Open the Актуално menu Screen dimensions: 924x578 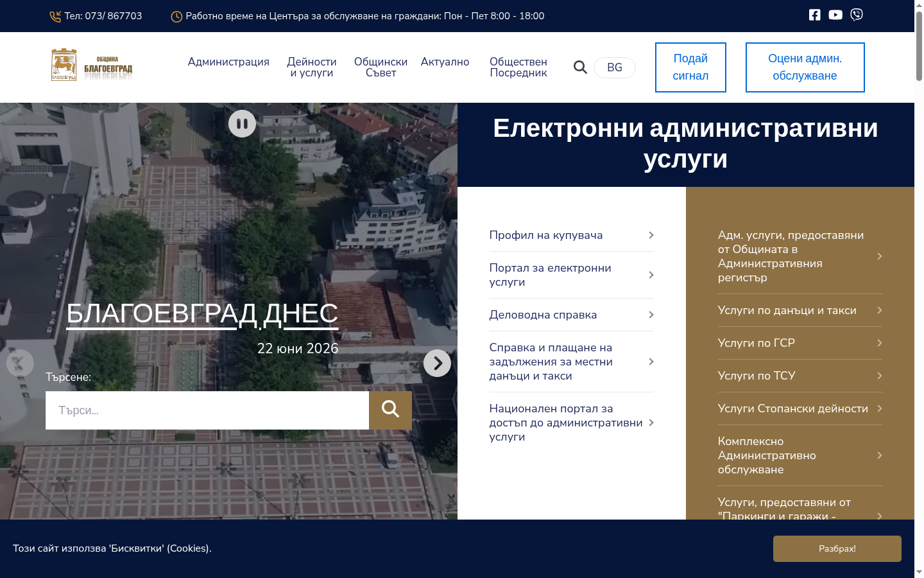pos(445,62)
